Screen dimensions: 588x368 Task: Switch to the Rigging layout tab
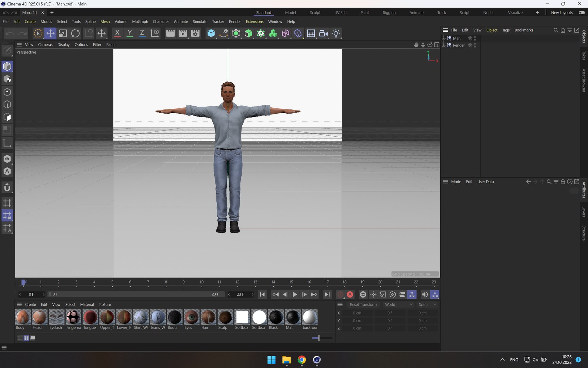click(x=389, y=13)
